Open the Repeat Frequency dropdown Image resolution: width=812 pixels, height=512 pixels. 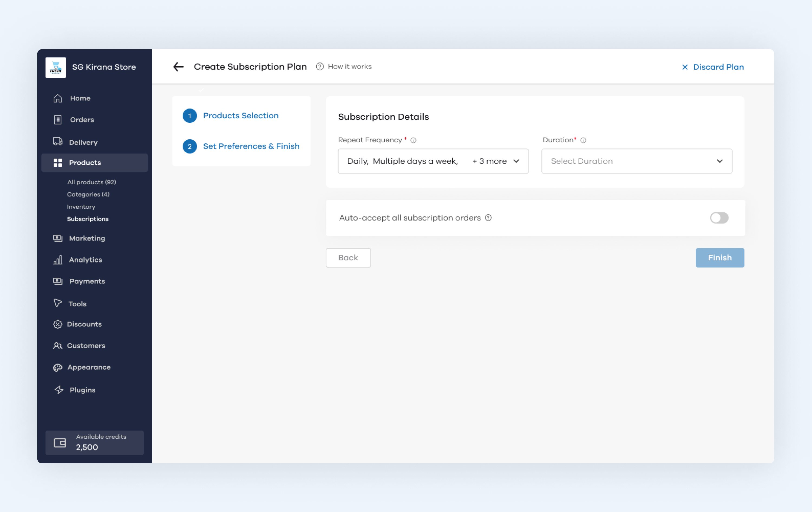click(x=433, y=161)
